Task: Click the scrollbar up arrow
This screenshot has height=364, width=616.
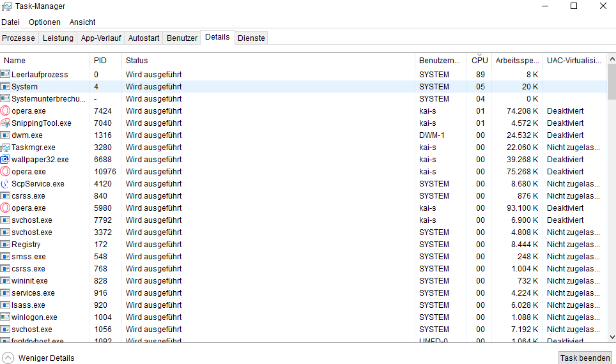Action: coord(612,59)
